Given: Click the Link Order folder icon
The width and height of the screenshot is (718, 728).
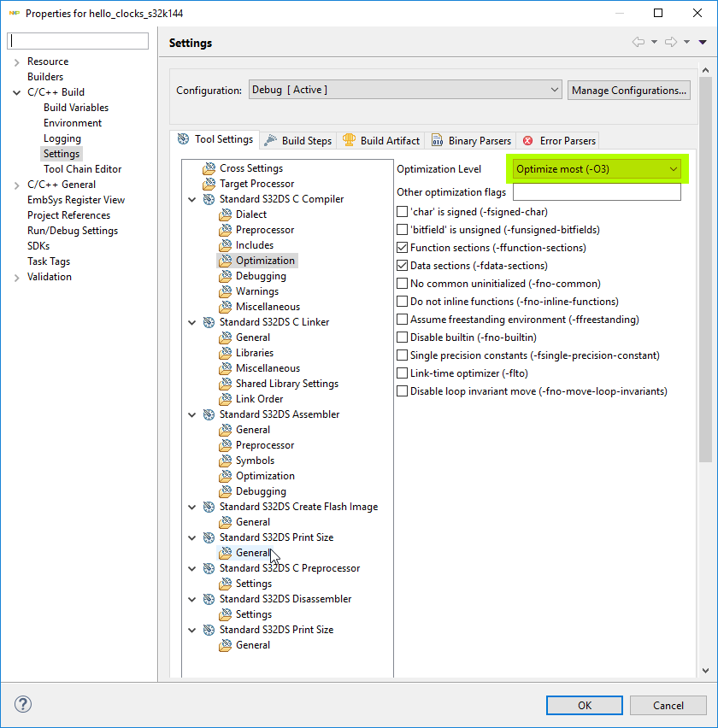Looking at the screenshot, I should (226, 399).
